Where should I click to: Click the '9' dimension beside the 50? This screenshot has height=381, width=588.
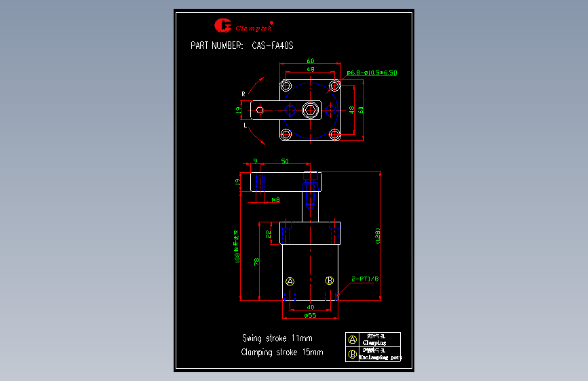point(256,161)
